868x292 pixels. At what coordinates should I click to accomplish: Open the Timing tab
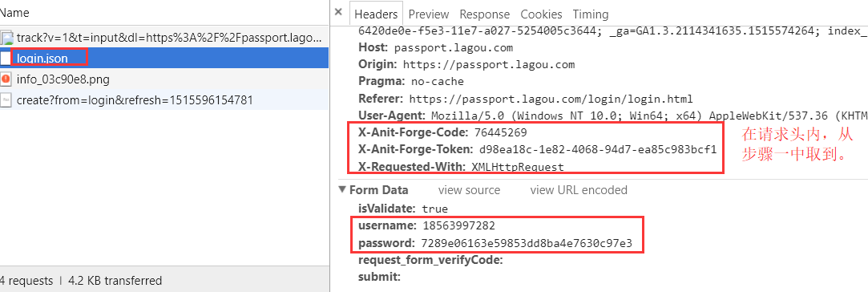[590, 14]
